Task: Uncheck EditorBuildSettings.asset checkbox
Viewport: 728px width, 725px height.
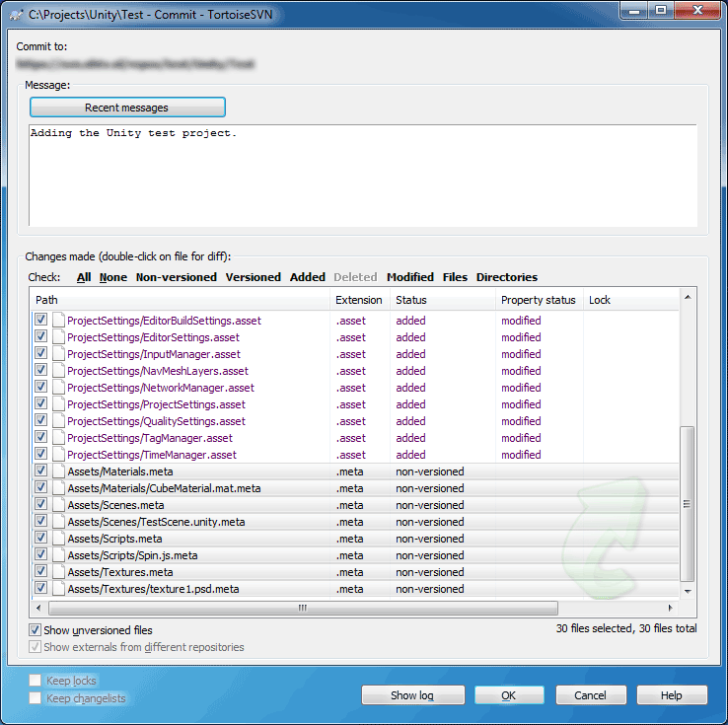Action: click(40, 319)
